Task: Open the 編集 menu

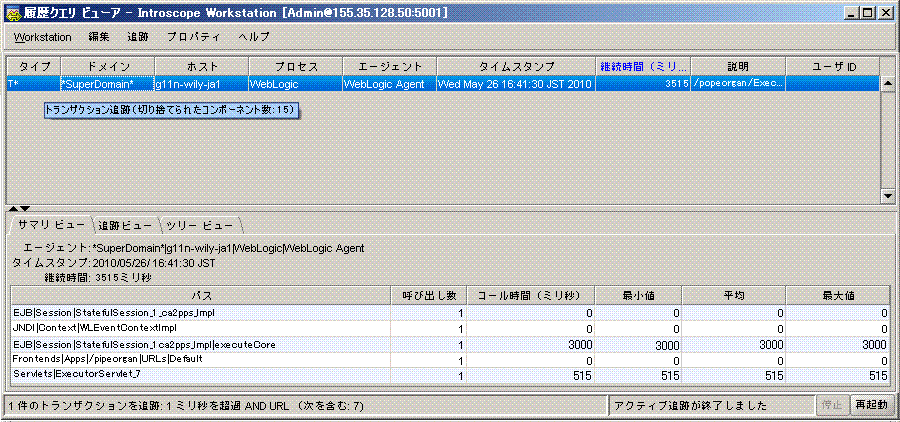Action: click(x=99, y=37)
